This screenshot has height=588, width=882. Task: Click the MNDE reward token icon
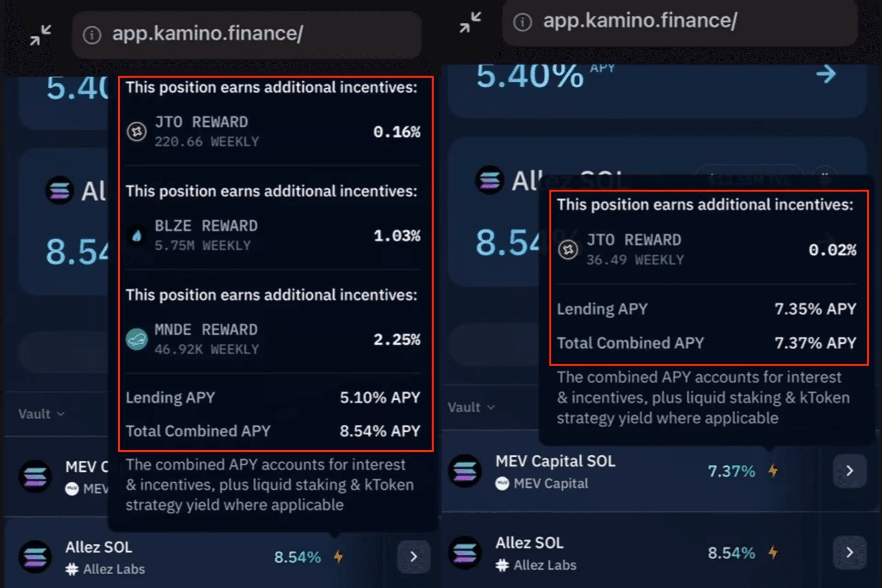pyautogui.click(x=137, y=339)
